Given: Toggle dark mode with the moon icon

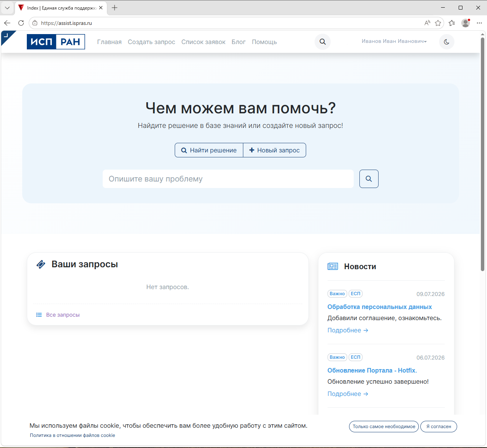Looking at the screenshot, I should 447,42.
